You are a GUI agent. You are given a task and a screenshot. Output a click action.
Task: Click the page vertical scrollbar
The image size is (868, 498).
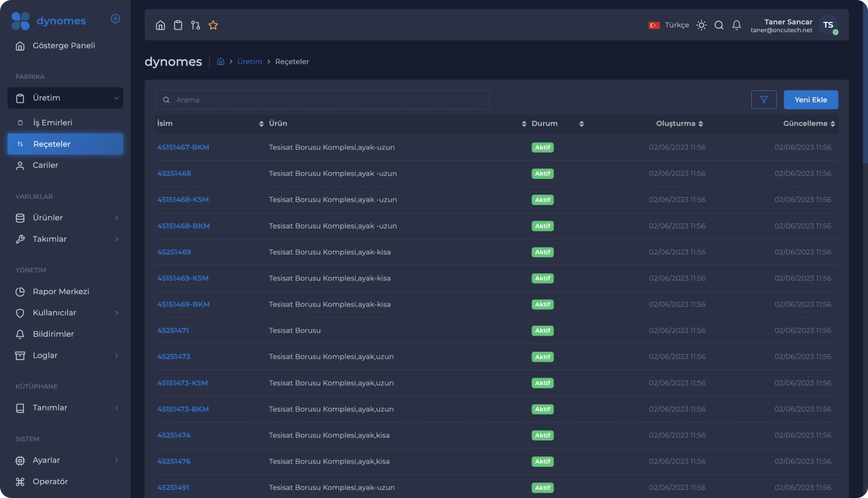pos(866,83)
